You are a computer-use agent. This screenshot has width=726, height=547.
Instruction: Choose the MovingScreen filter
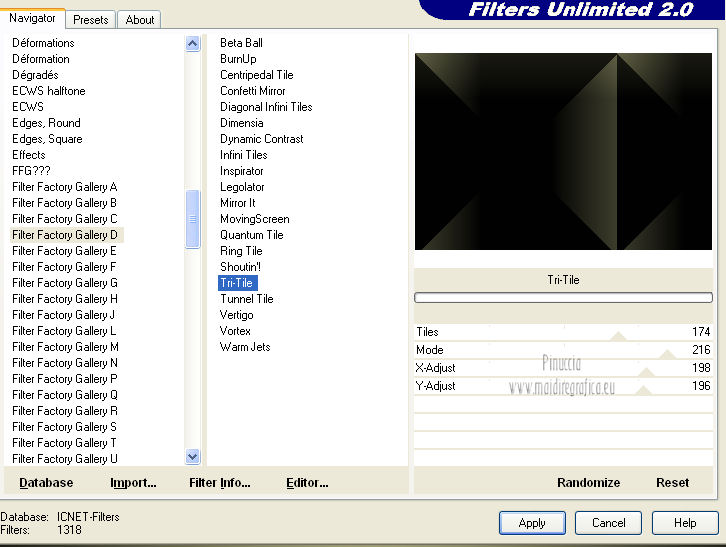click(255, 219)
